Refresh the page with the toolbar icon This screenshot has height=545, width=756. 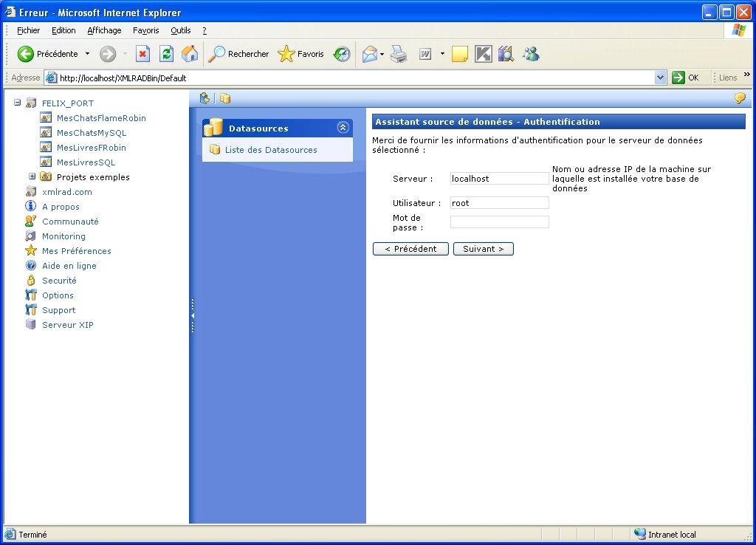[x=167, y=54]
